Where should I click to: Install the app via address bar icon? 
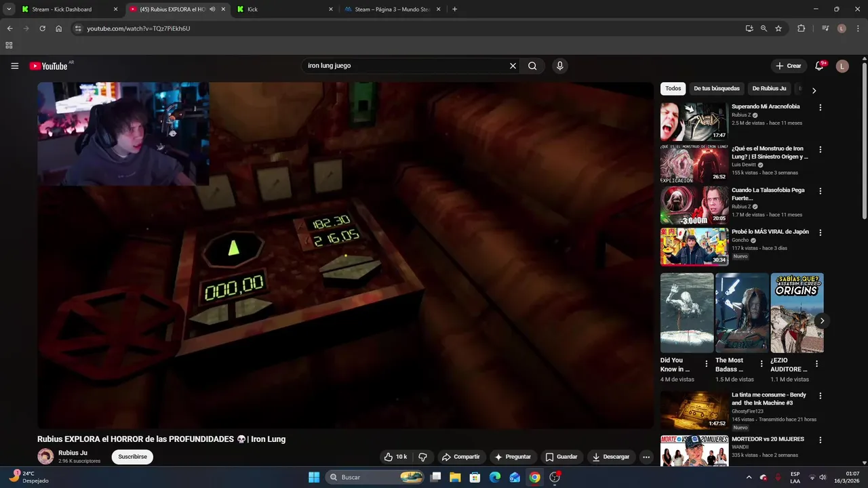click(x=749, y=28)
